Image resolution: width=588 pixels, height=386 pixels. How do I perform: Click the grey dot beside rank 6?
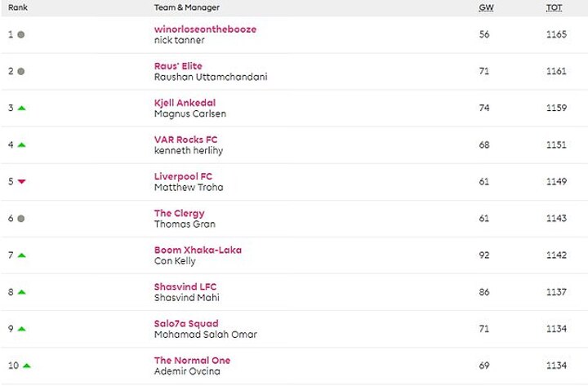[x=21, y=219]
